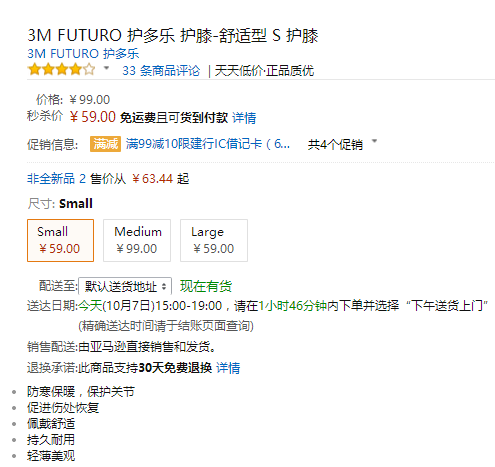Click the 天天低价·正品质优 text
The width and height of the screenshot is (495, 467).
click(x=264, y=71)
